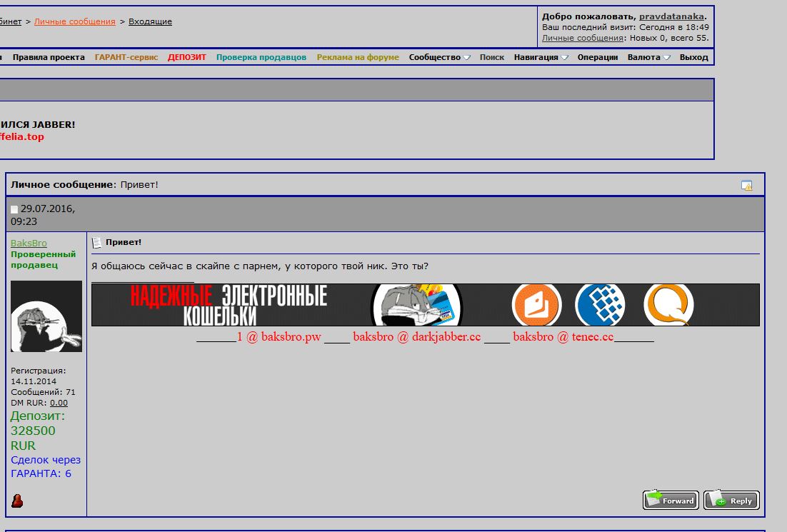Open pravdatanaka profile link
The width and height of the screenshot is (787, 532).
click(671, 16)
